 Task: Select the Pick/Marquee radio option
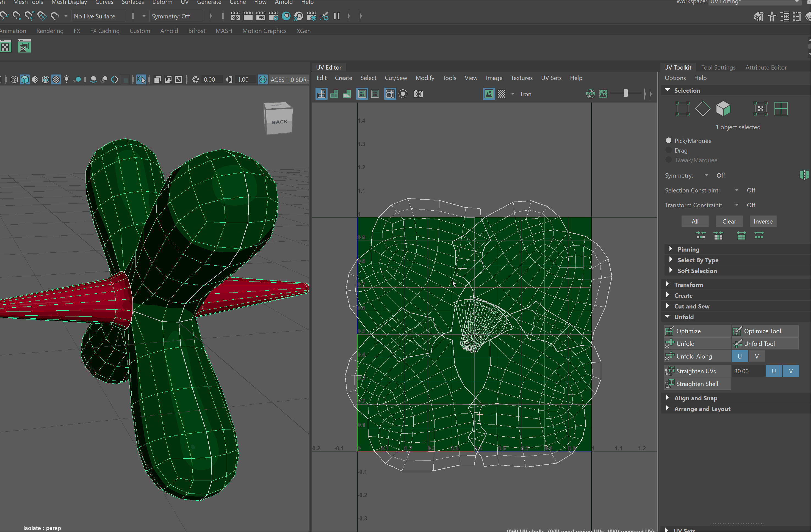click(669, 141)
